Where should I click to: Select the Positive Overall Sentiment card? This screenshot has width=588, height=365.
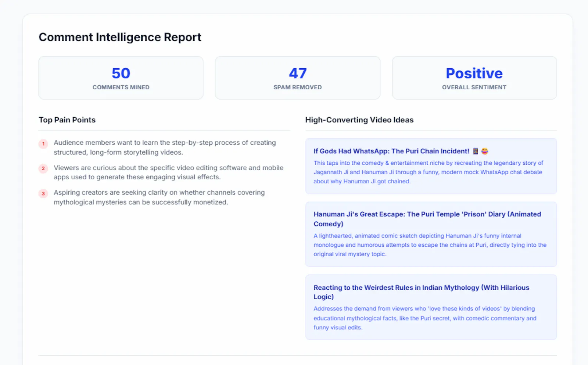tap(474, 78)
